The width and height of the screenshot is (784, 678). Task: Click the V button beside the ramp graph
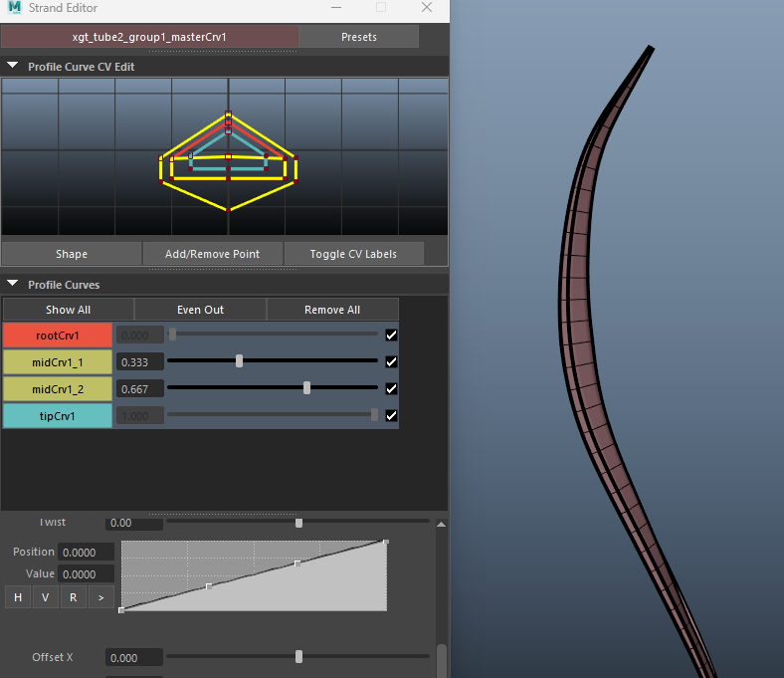(x=45, y=597)
